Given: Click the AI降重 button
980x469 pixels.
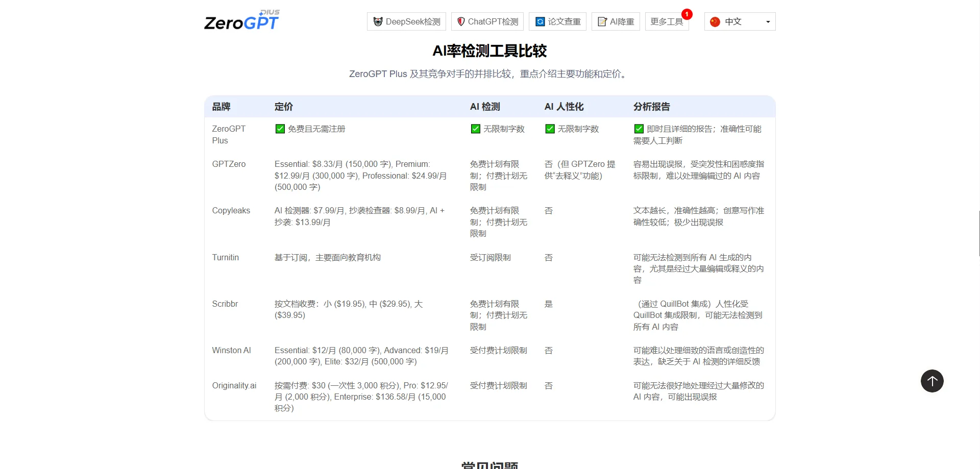Looking at the screenshot, I should 616,21.
